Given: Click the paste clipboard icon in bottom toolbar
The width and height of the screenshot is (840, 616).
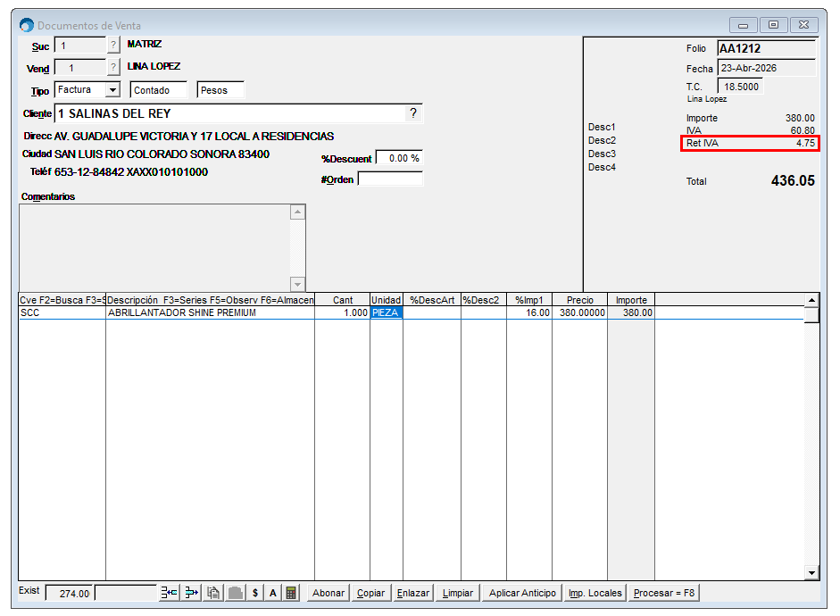Looking at the screenshot, I should pyautogui.click(x=213, y=593).
